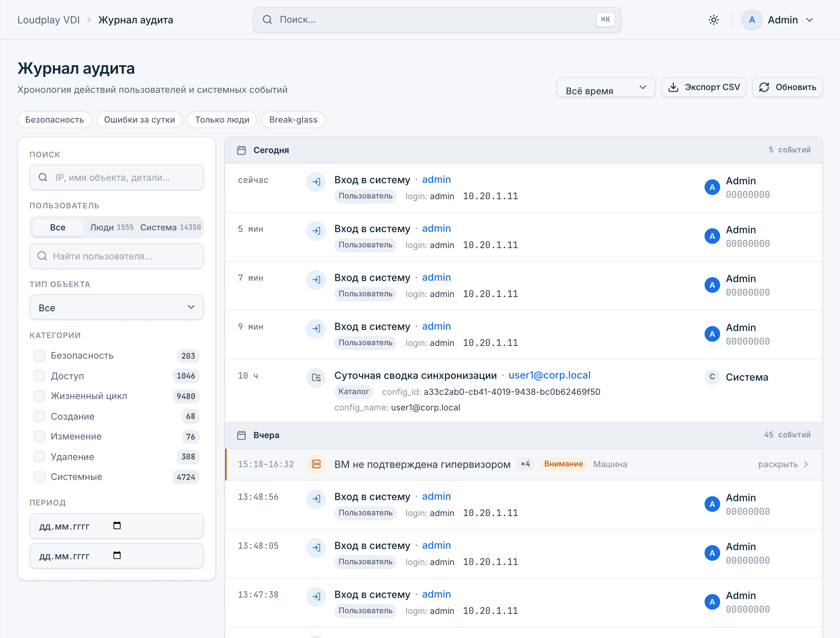This screenshot has width=840, height=638.
Task: Open the 'admin' link on the 13:48:05 event
Action: click(x=436, y=545)
